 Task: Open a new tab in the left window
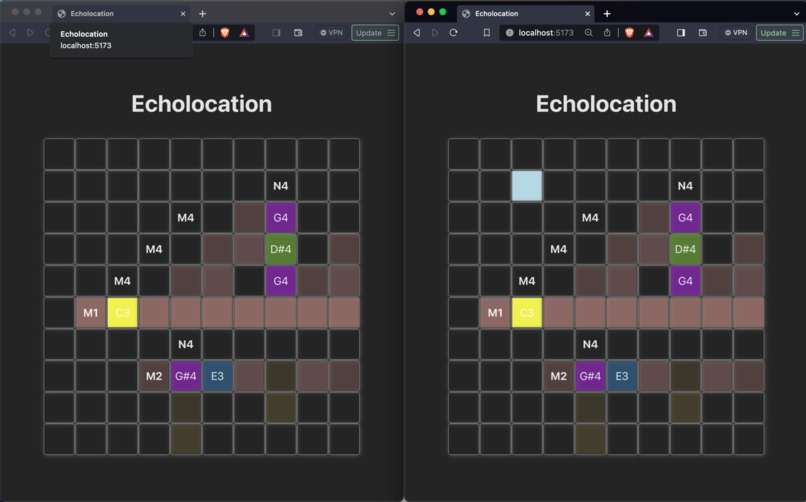point(203,14)
